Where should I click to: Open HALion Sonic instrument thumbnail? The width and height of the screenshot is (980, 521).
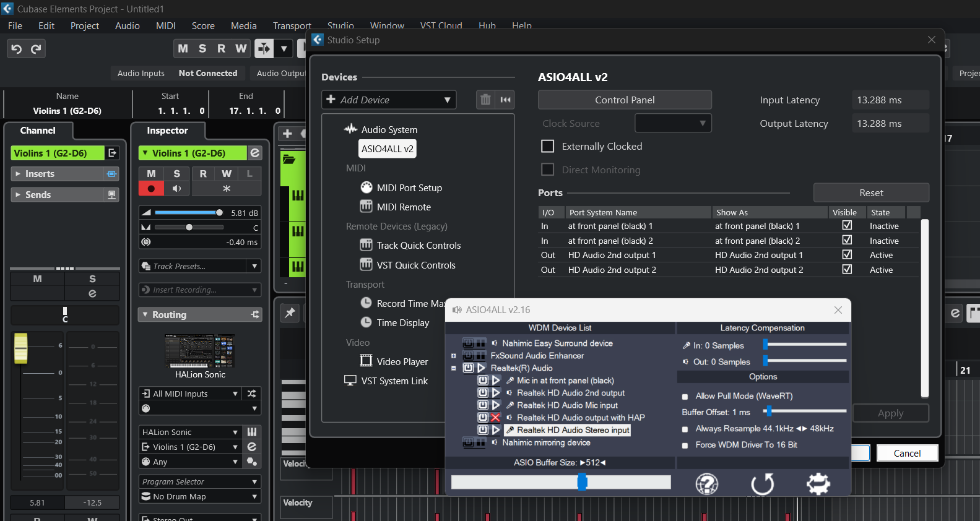[x=199, y=351]
